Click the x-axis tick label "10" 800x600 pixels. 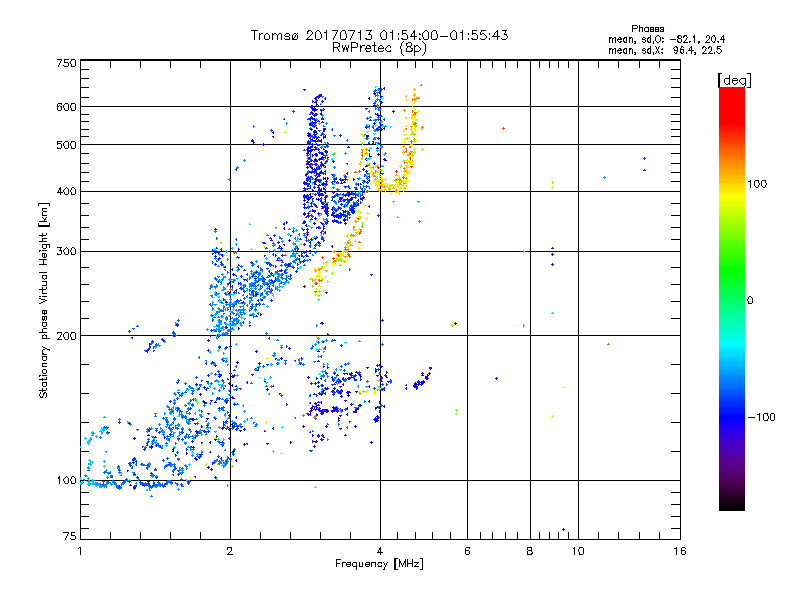click(x=578, y=551)
